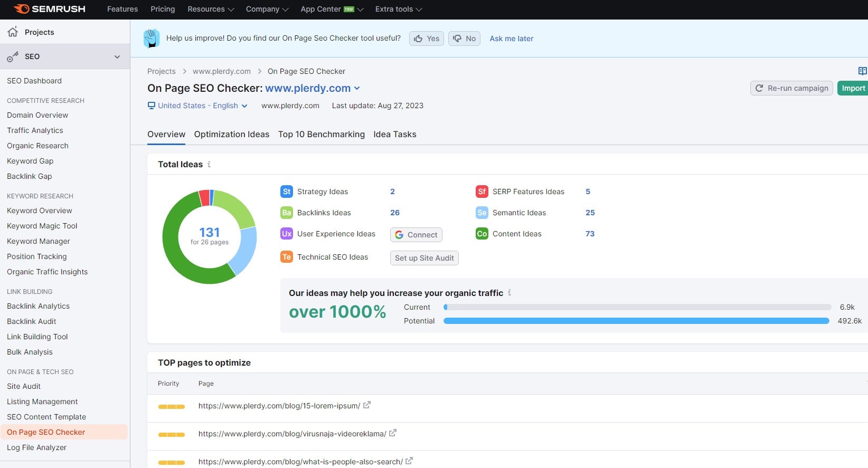
Task: Click the www.plerdy.com breadcrumb link
Action: pyautogui.click(x=222, y=71)
